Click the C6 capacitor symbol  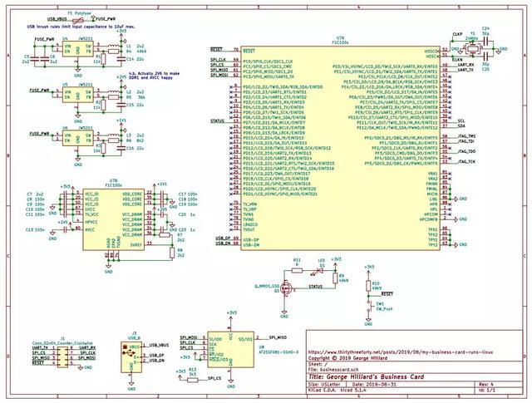(44, 59)
